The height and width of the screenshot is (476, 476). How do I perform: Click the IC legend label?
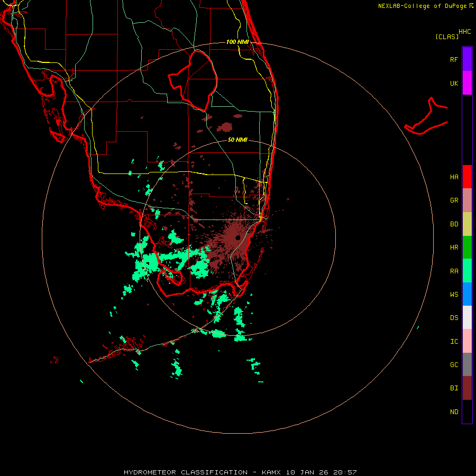454,342
